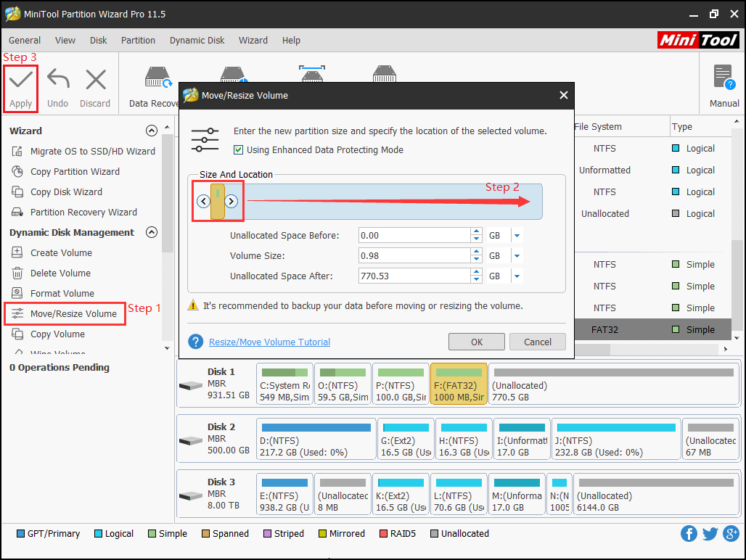Select the Disk 3 drive icon
The image size is (746, 560).
coord(191,496)
